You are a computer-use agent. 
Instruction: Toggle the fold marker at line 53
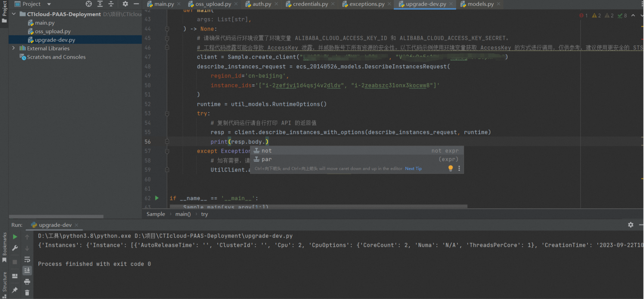(x=167, y=114)
